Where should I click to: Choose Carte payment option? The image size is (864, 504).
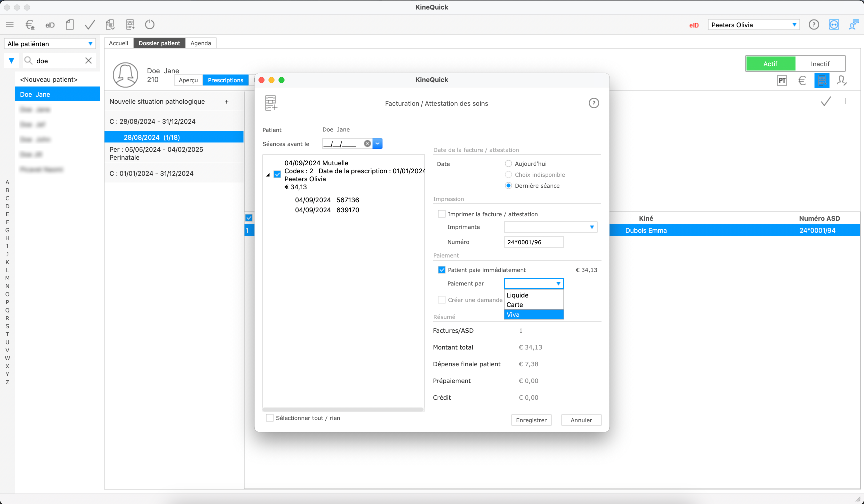[533, 305]
